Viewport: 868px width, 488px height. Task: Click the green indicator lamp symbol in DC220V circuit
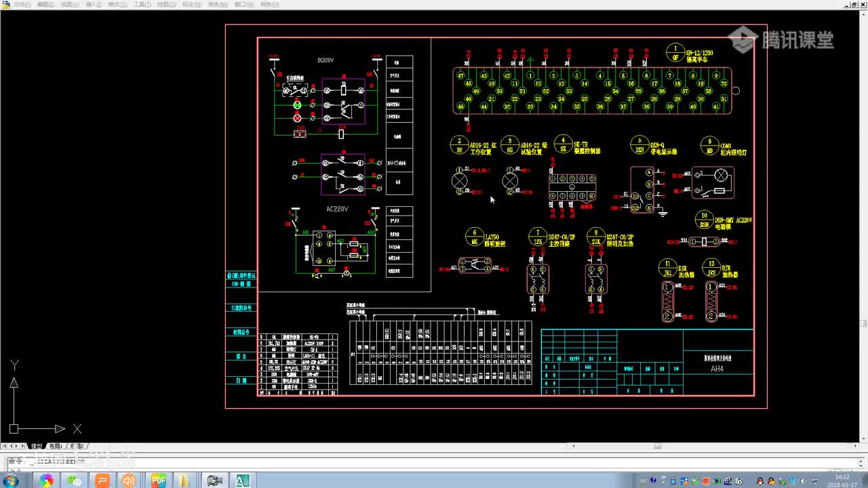pos(297,105)
